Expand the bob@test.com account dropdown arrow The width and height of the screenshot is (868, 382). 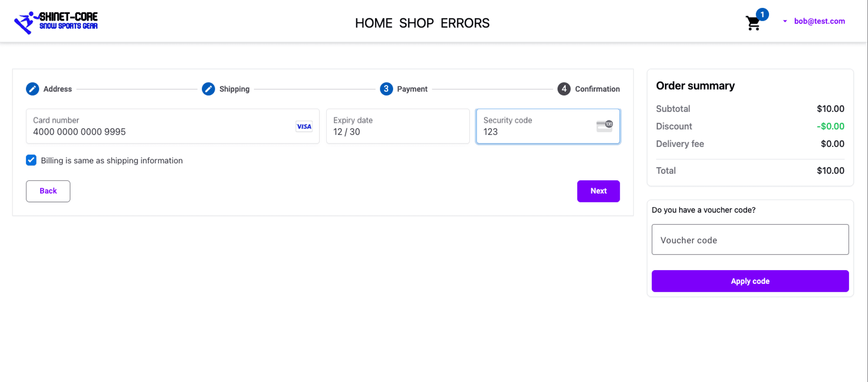pyautogui.click(x=785, y=21)
